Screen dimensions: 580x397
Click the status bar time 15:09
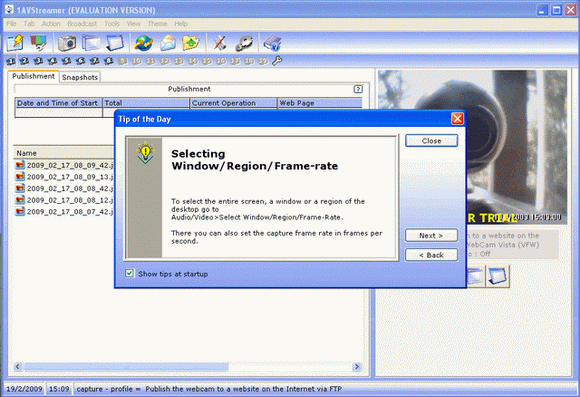[x=59, y=389]
